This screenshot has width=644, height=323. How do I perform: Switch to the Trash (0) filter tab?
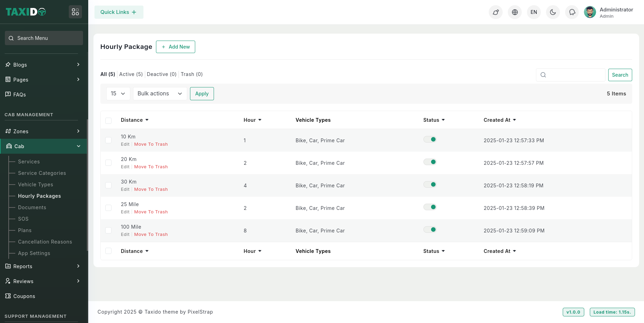pyautogui.click(x=191, y=74)
